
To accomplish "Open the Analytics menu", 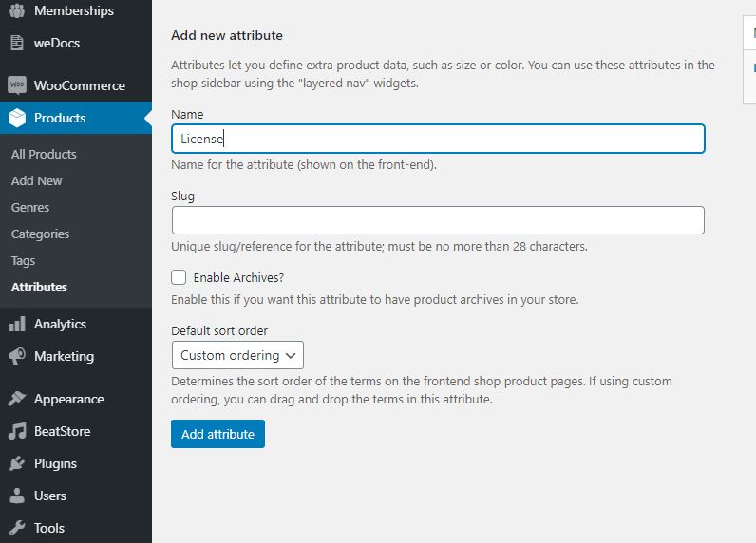I will [76, 324].
